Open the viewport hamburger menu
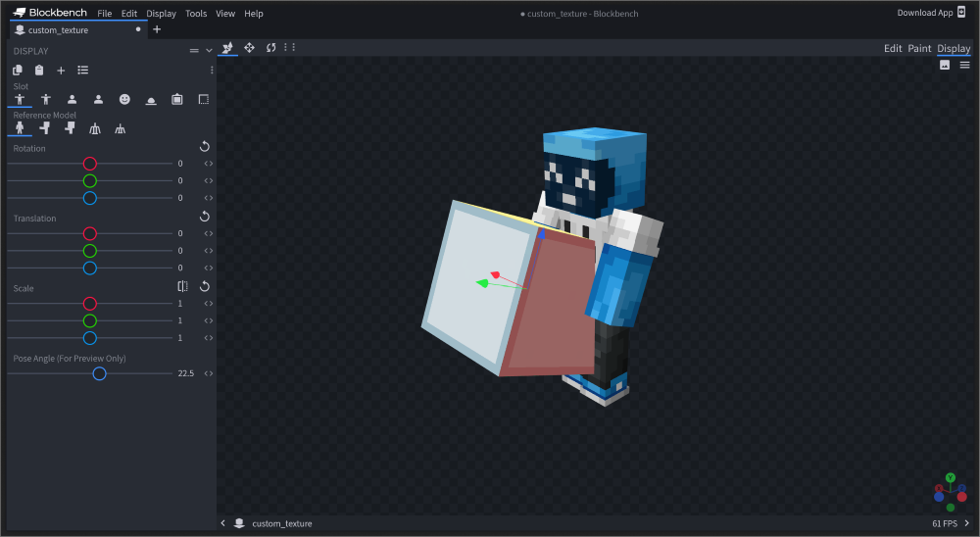This screenshot has height=537, width=980. coord(965,66)
